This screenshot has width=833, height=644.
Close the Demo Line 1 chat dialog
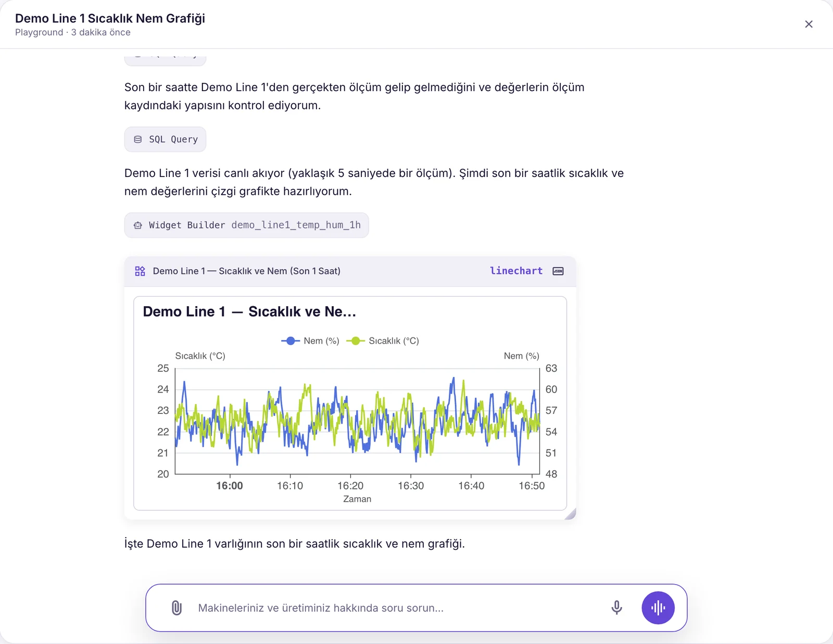tap(809, 24)
